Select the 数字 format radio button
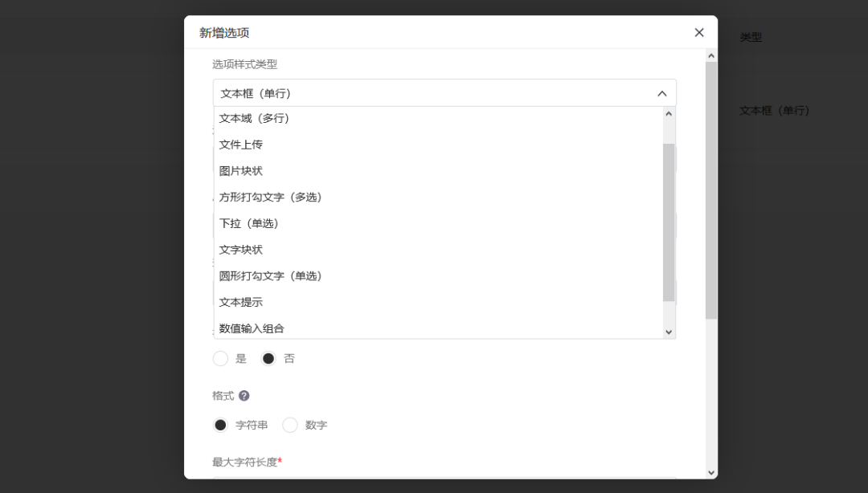 coord(289,425)
